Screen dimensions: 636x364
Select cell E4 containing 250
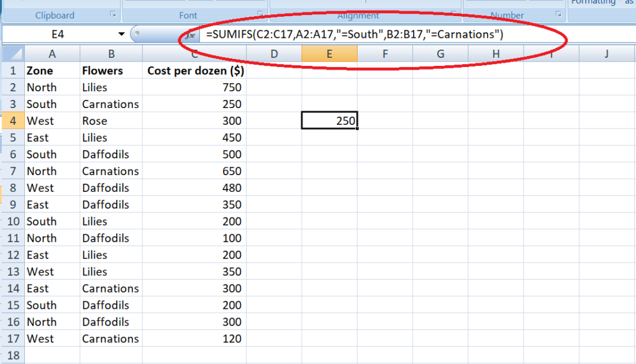pos(329,121)
